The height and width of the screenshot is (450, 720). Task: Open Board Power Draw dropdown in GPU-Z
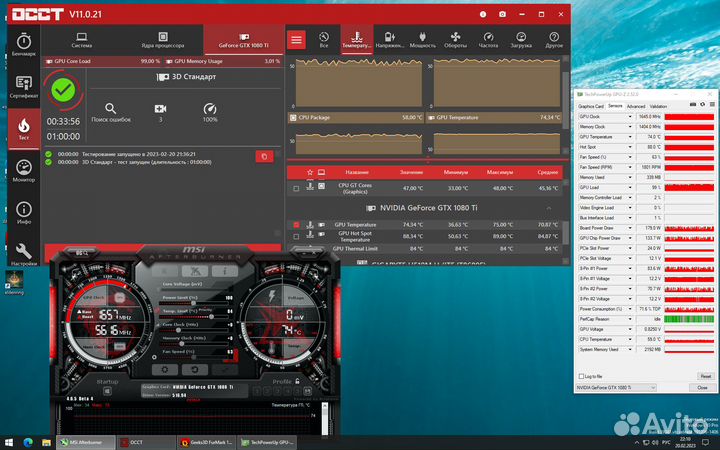630,228
